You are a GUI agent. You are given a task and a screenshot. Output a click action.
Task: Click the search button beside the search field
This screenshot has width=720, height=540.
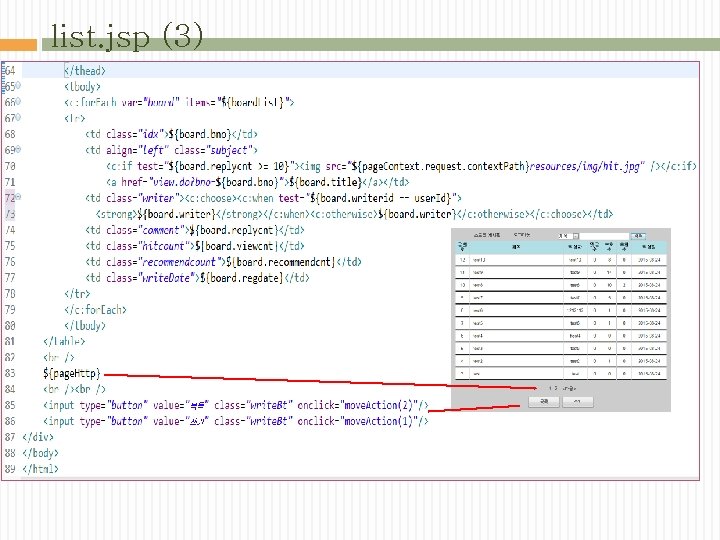click(x=638, y=236)
